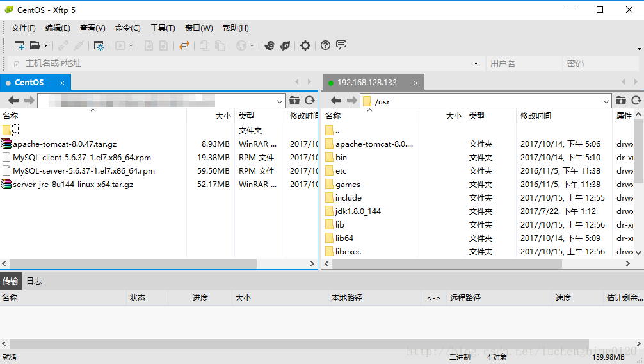Click the left-arrow file transfer icon
644x364 pixels.
click(149, 45)
